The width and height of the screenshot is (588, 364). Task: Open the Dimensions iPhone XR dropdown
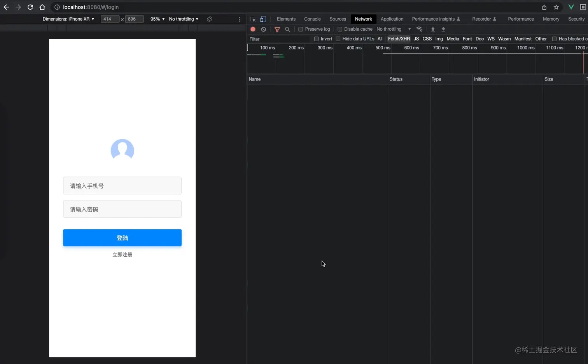coord(68,19)
